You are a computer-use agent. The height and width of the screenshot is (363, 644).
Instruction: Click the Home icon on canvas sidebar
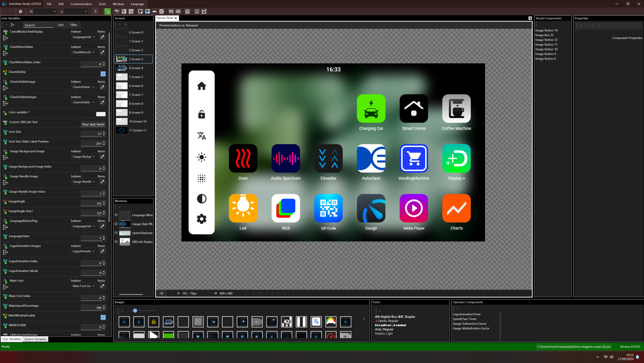tap(202, 86)
